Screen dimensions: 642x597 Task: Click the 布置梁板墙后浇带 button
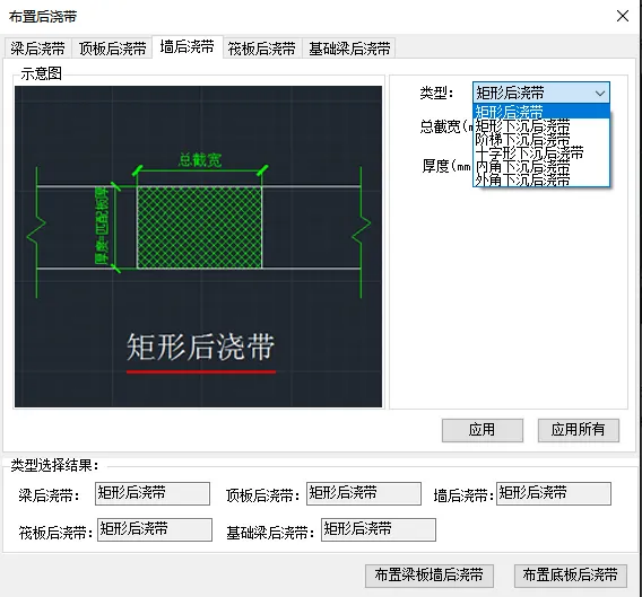click(x=429, y=575)
